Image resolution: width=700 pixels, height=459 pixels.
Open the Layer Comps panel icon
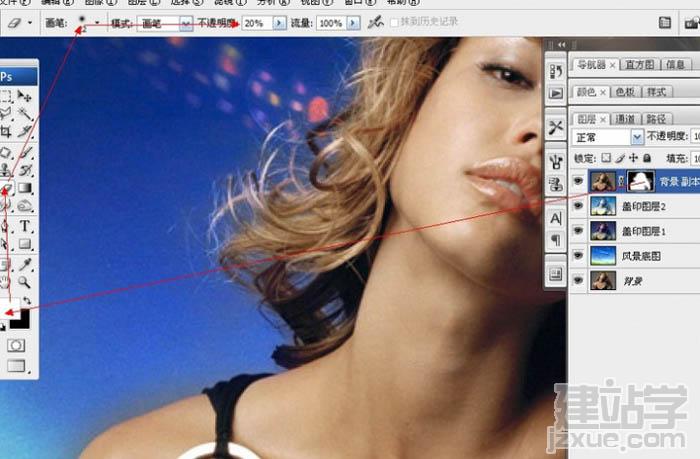556,274
